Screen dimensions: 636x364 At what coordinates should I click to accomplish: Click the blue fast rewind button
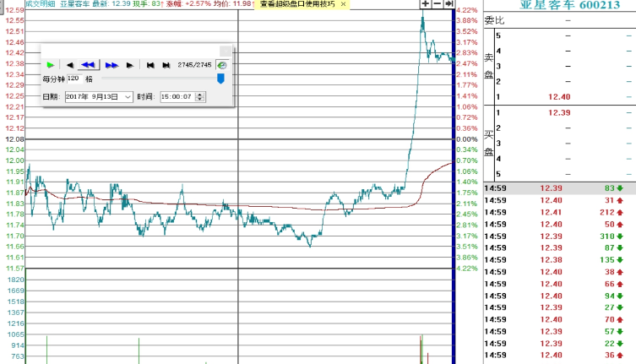pos(88,65)
